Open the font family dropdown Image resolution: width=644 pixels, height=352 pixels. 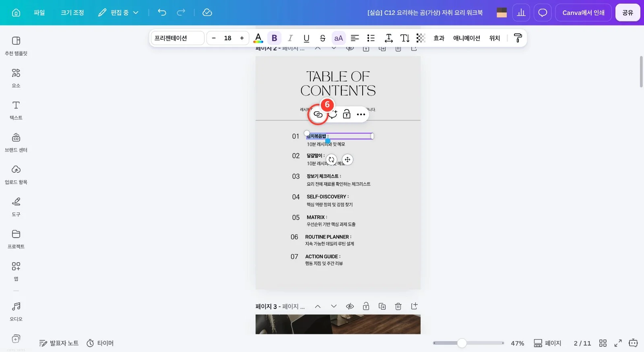click(x=178, y=38)
